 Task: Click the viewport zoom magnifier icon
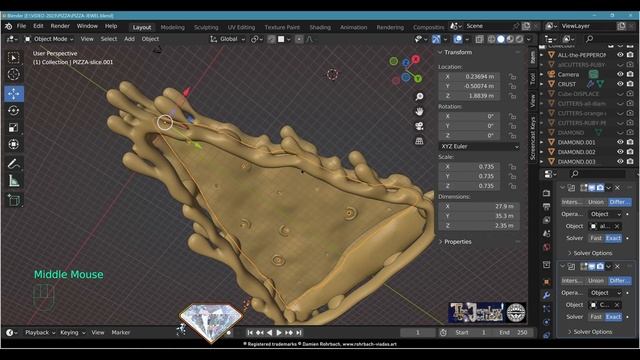coord(419,97)
